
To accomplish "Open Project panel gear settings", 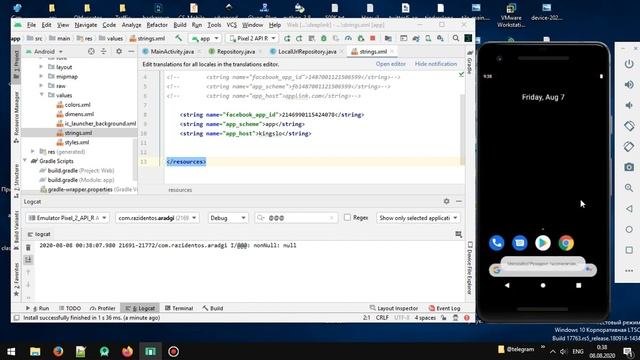I will [x=119, y=51].
